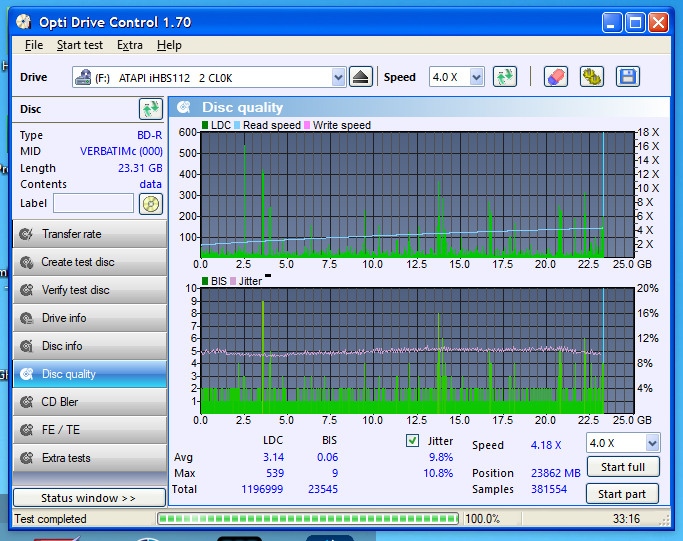The image size is (683, 541).
Task: Click the erase disc eraser icon
Action: (x=556, y=77)
